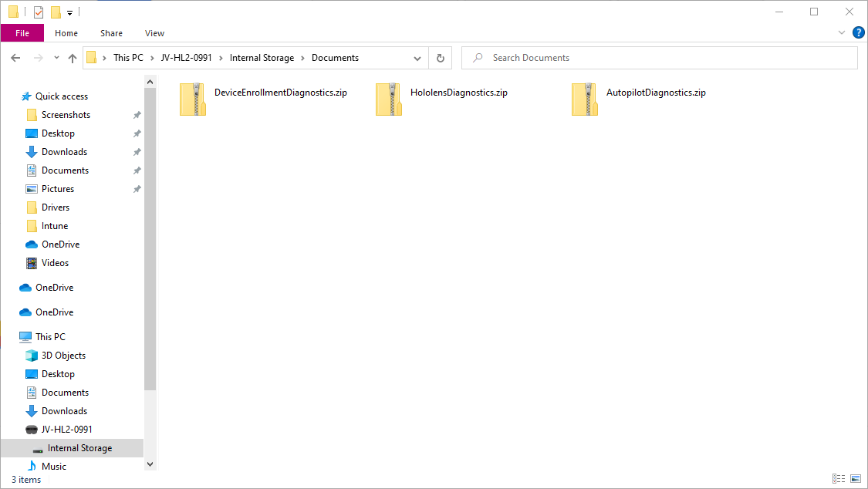Click the AutopilotDiagnostics.zip file name

(x=656, y=93)
